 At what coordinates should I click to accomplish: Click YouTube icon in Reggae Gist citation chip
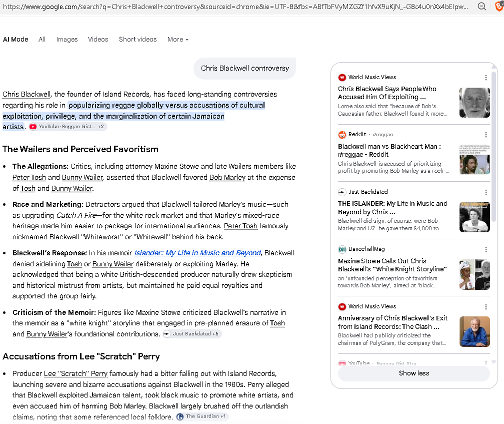click(x=33, y=127)
